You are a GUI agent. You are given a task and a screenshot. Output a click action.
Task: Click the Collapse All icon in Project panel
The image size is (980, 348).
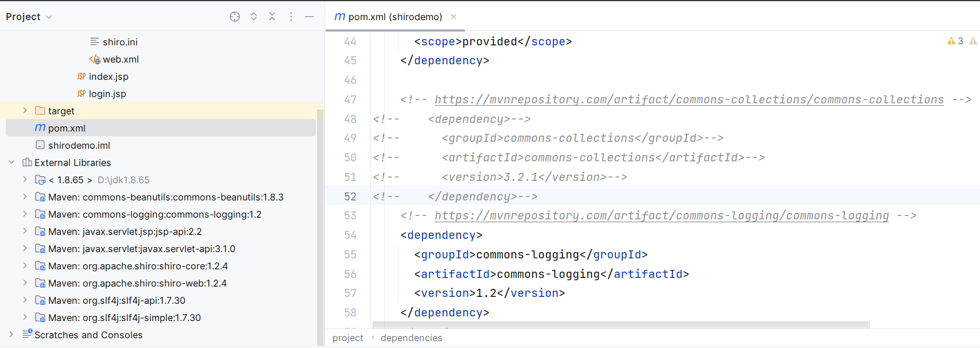pyautogui.click(x=272, y=17)
